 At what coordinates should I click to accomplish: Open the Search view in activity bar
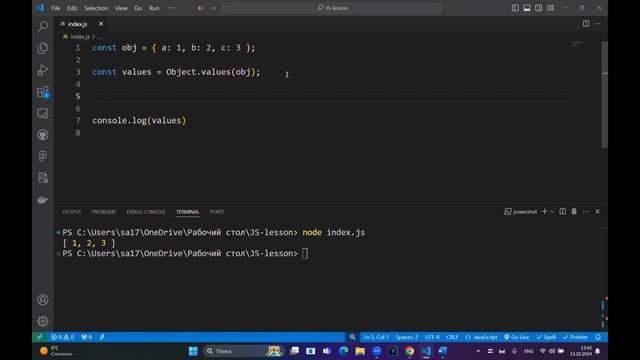click(x=42, y=27)
